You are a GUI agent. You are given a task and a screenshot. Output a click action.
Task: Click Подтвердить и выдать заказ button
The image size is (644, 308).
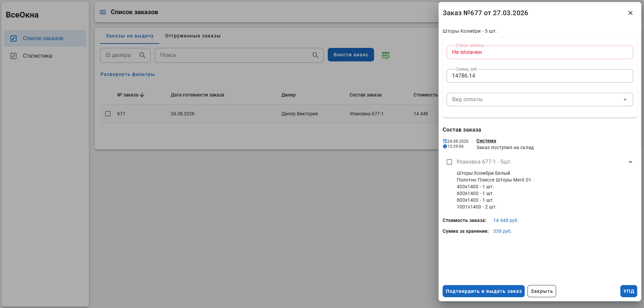tap(484, 291)
